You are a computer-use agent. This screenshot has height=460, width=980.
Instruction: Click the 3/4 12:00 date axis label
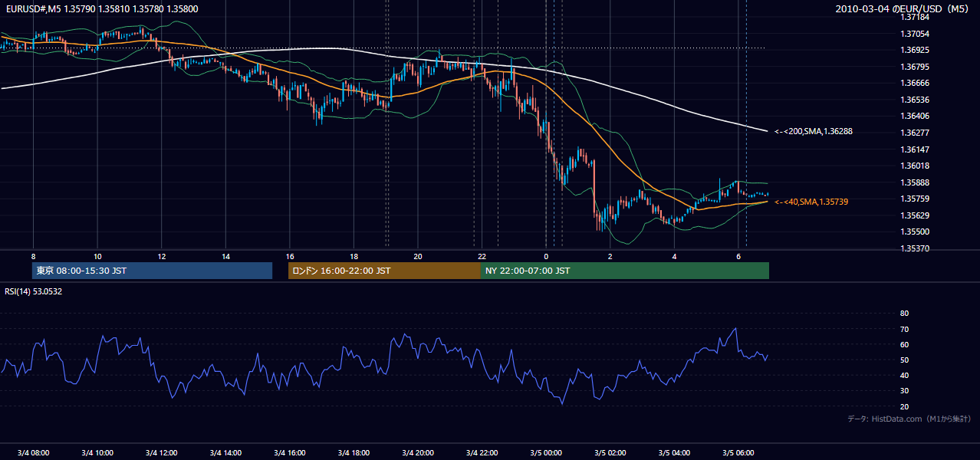[x=161, y=452]
